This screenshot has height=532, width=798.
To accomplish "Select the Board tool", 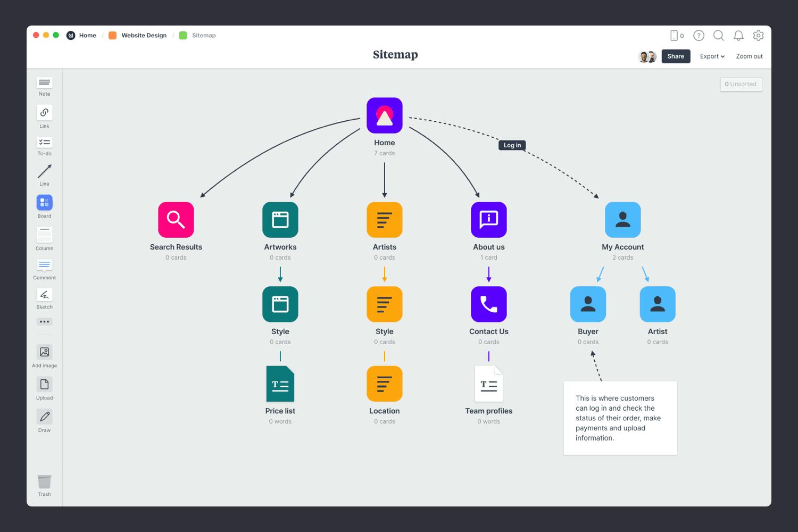I will (44, 202).
